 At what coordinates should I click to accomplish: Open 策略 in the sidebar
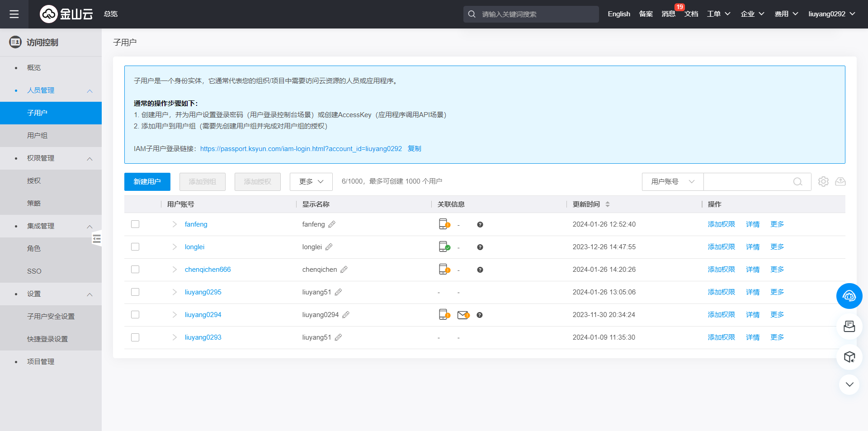[34, 204]
